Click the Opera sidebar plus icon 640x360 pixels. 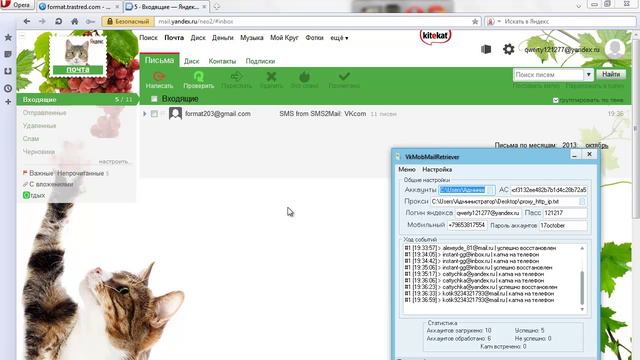tap(8, 101)
